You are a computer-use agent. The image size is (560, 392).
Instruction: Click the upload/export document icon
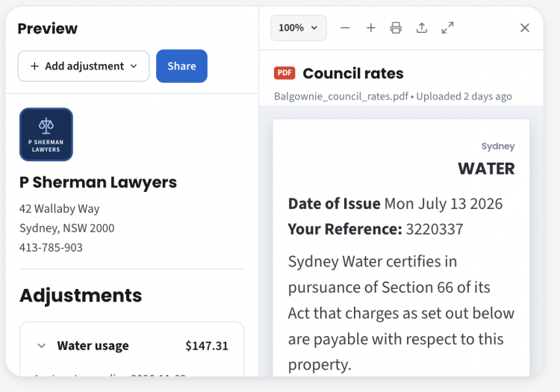(422, 28)
